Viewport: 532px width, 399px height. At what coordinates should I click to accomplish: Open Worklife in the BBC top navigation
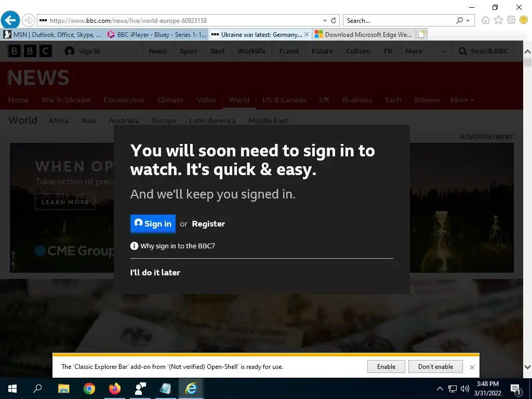(x=251, y=51)
